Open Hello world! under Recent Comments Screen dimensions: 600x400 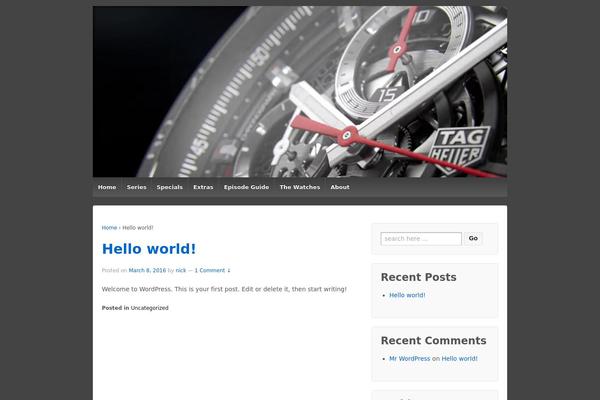point(460,359)
